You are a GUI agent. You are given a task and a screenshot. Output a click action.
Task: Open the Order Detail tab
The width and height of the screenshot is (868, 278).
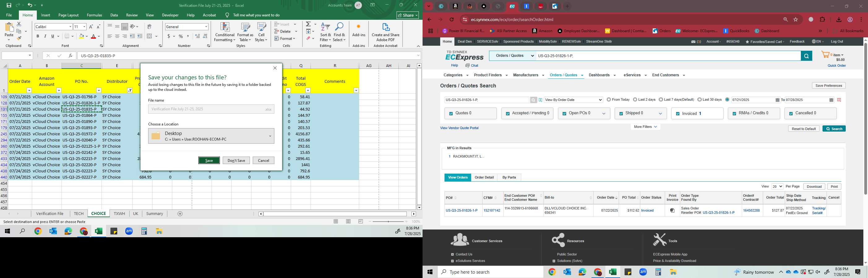(484, 177)
